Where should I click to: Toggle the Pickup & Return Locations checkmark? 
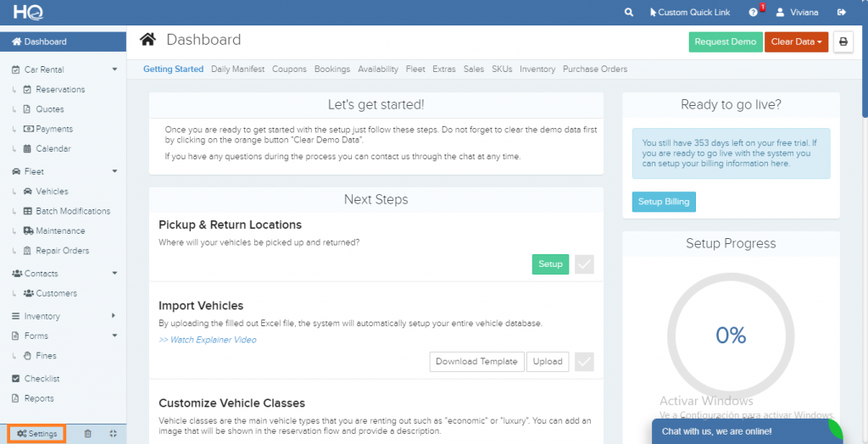(x=584, y=264)
